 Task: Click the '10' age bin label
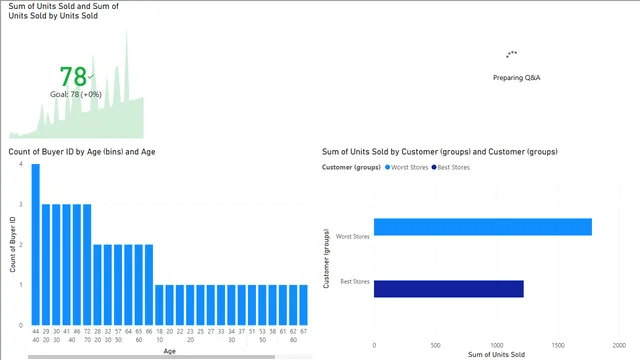click(159, 340)
